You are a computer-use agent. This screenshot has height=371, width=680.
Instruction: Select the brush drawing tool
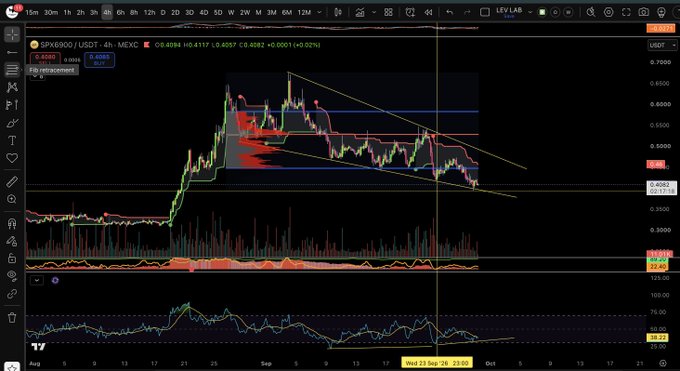(x=12, y=123)
